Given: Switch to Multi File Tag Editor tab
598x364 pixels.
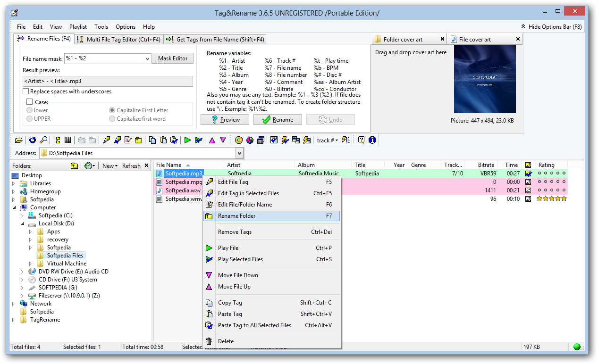Looking at the screenshot, I should tap(118, 40).
